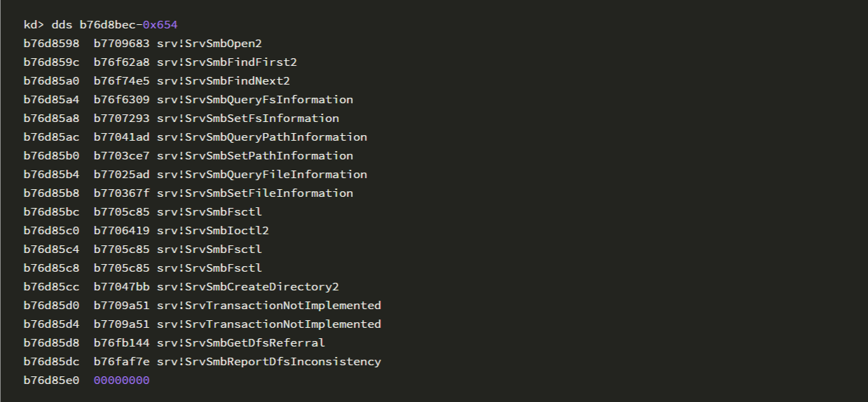Screen dimensions: 868x402
Task: Click the pointer value b76fb144
Action: point(121,343)
